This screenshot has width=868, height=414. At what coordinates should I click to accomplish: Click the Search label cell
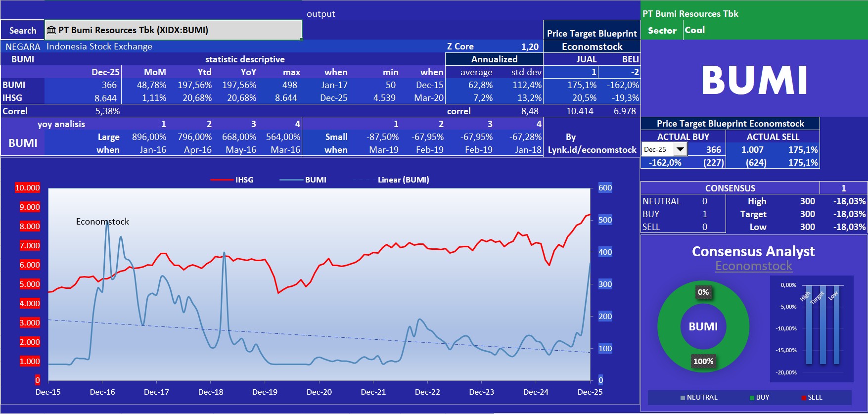tap(23, 30)
